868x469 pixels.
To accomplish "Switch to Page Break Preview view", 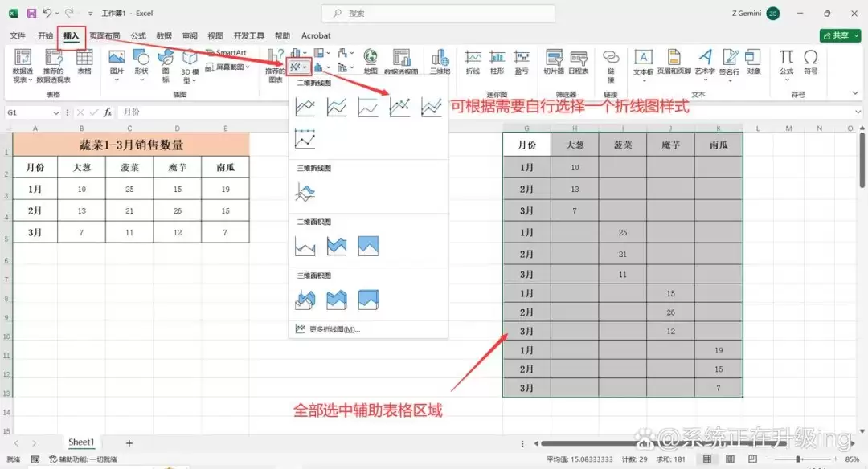I will pyautogui.click(x=752, y=459).
